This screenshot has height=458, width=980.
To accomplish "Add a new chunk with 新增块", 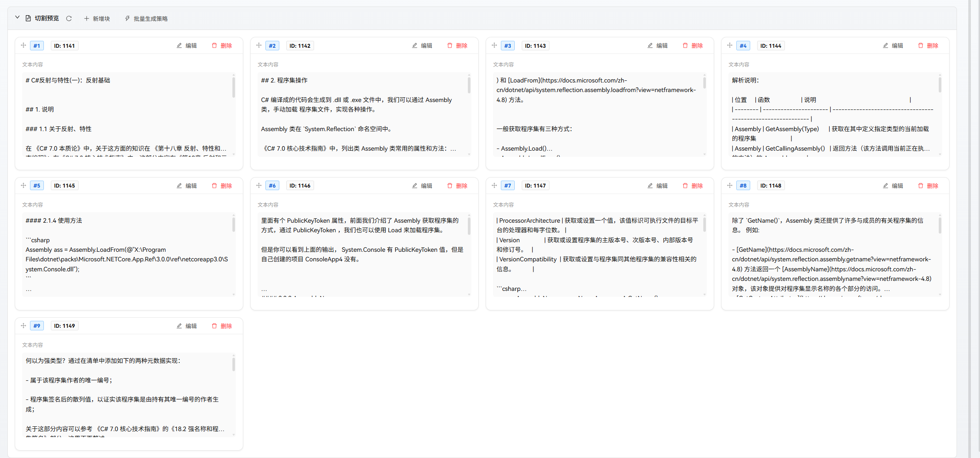I will click(x=97, y=19).
